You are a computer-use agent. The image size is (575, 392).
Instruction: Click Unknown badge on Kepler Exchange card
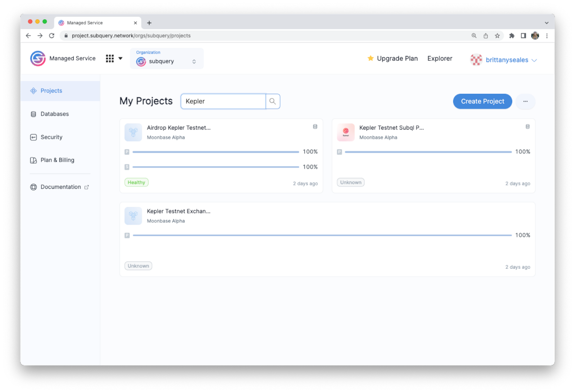(138, 266)
